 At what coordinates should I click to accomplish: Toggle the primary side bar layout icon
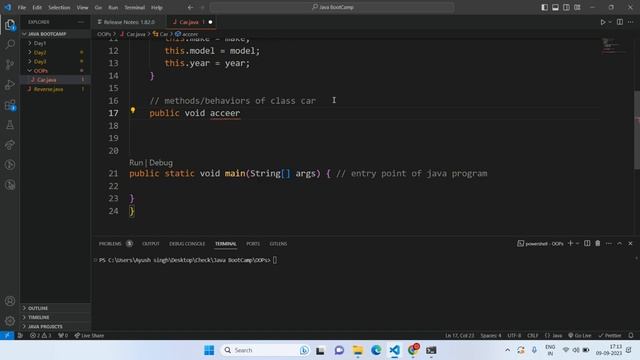point(544,7)
